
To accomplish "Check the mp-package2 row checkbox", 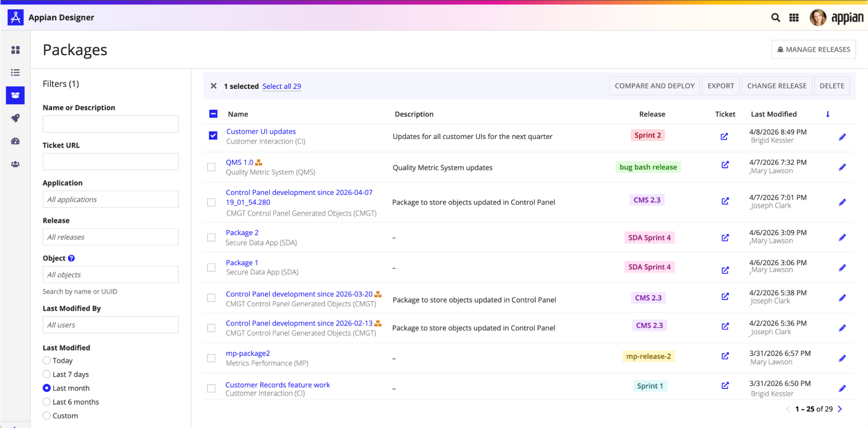I will click(211, 358).
